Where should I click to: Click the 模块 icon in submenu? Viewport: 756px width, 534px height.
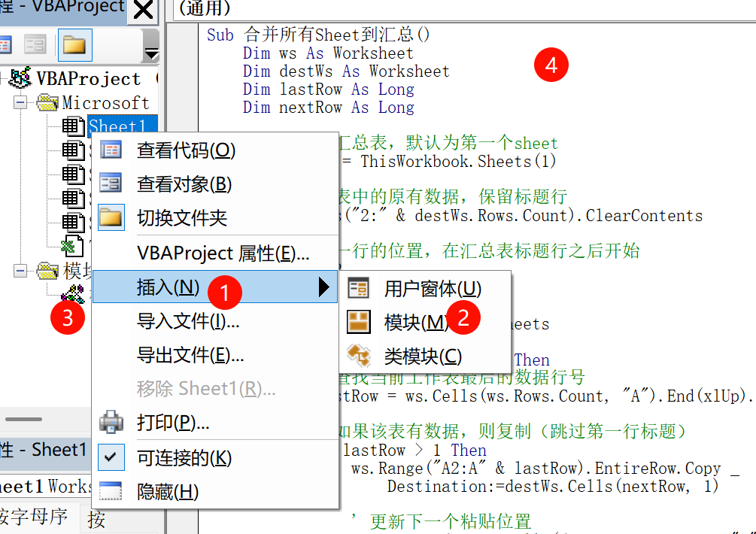(x=359, y=322)
